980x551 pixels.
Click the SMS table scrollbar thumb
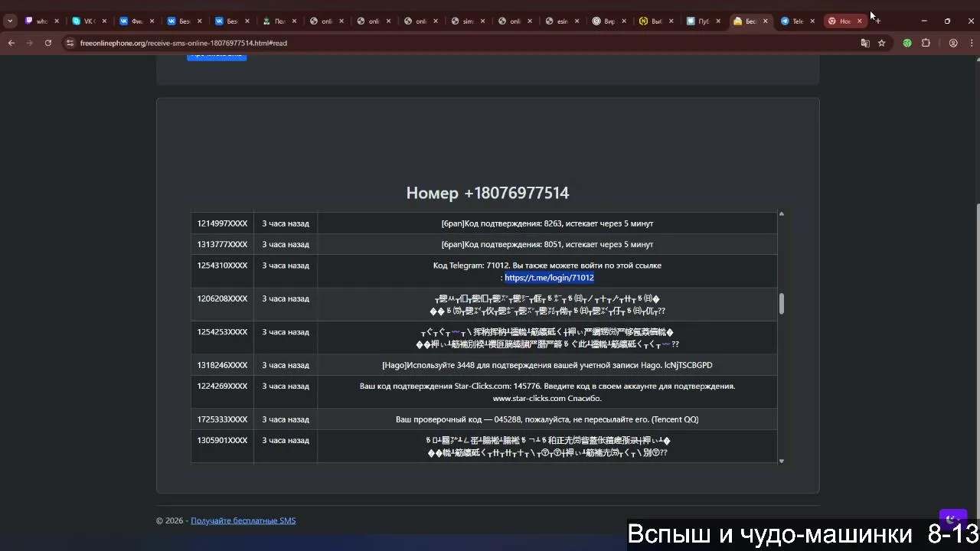[781, 304]
